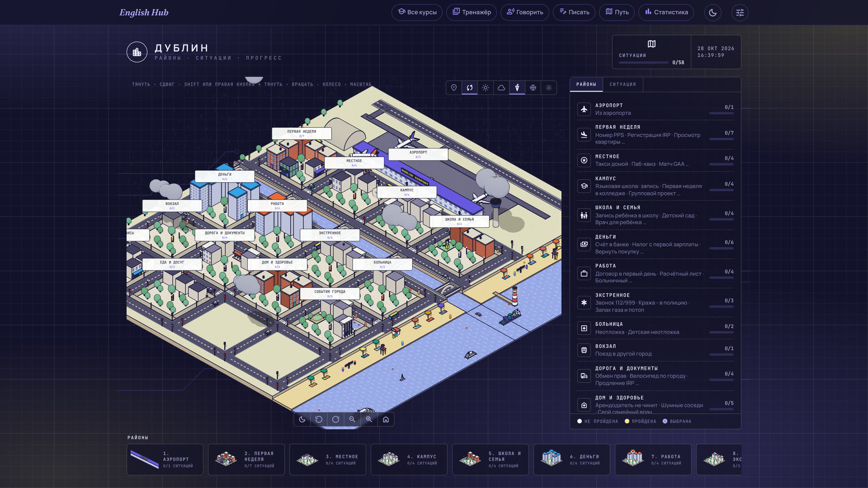Click Школа и семья map label
The height and width of the screenshot is (488, 868).
pos(459,221)
